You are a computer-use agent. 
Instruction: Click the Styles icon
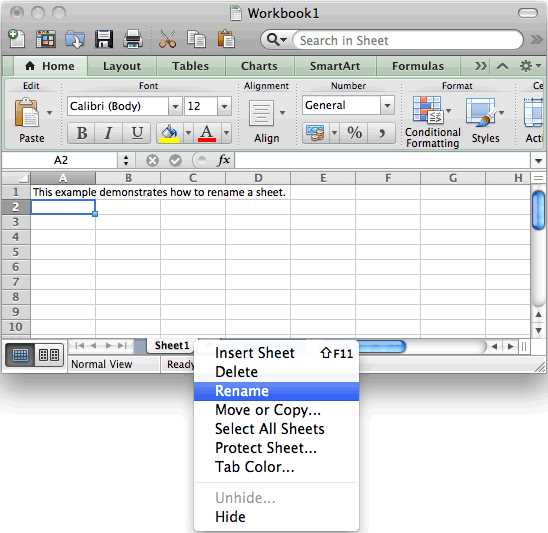482,112
